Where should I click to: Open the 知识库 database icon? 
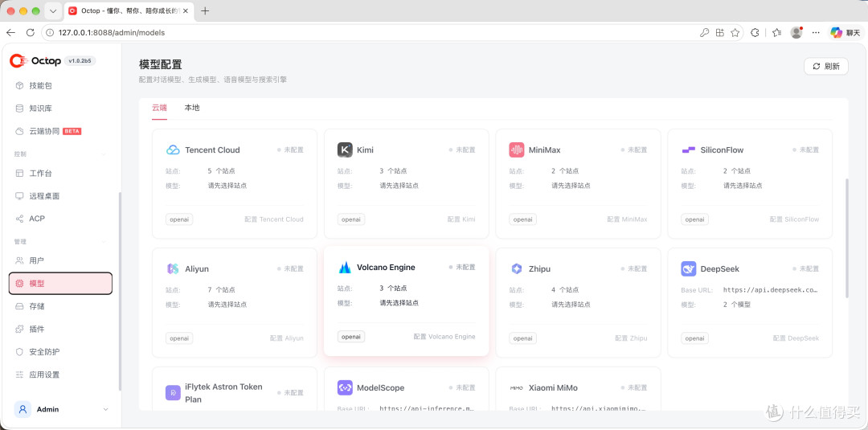coord(19,109)
